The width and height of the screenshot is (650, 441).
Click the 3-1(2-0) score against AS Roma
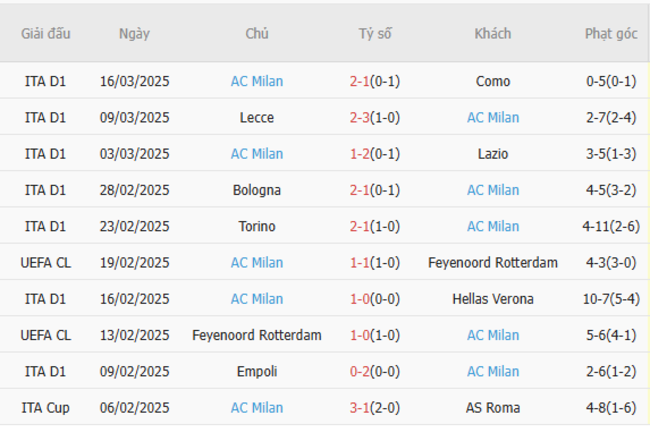[x=375, y=408]
